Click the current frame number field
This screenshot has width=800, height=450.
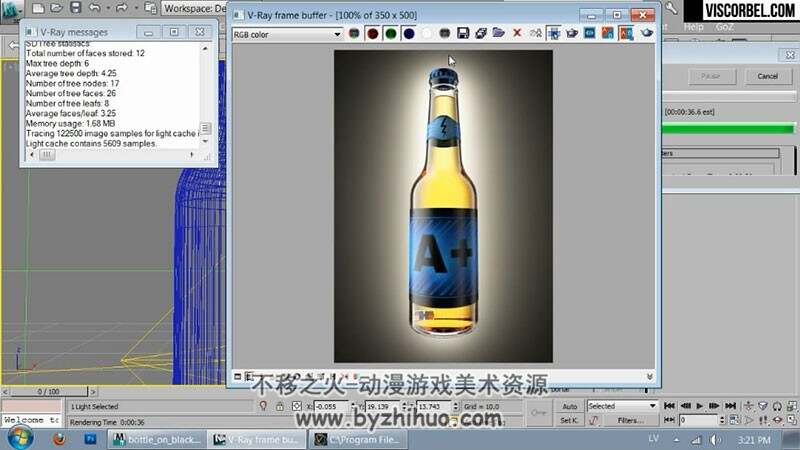point(698,420)
